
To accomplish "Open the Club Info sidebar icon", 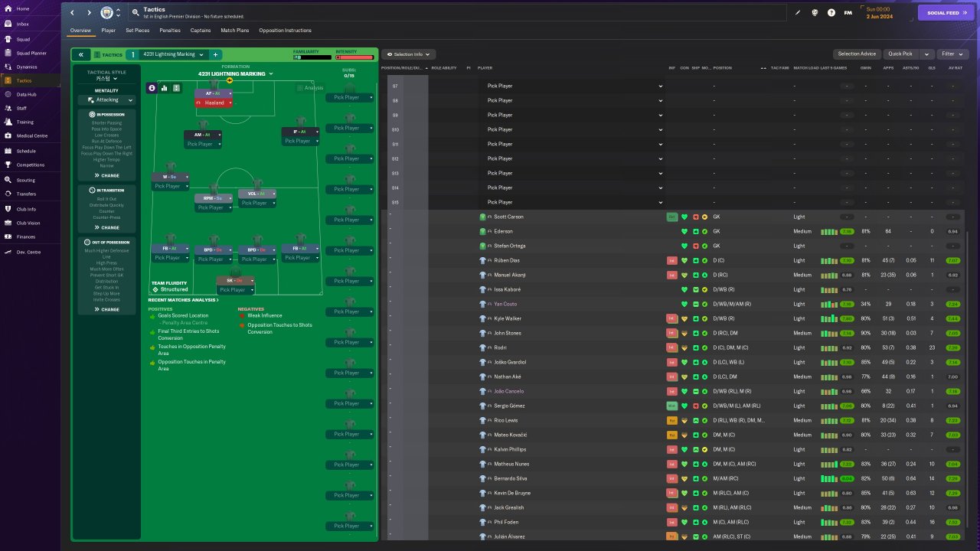I will 8,209.
